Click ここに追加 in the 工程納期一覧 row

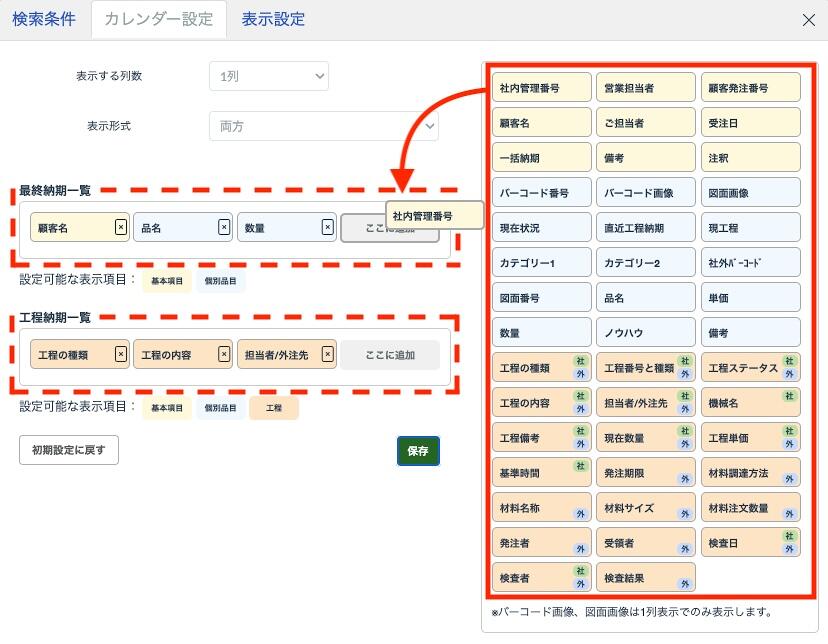point(389,355)
